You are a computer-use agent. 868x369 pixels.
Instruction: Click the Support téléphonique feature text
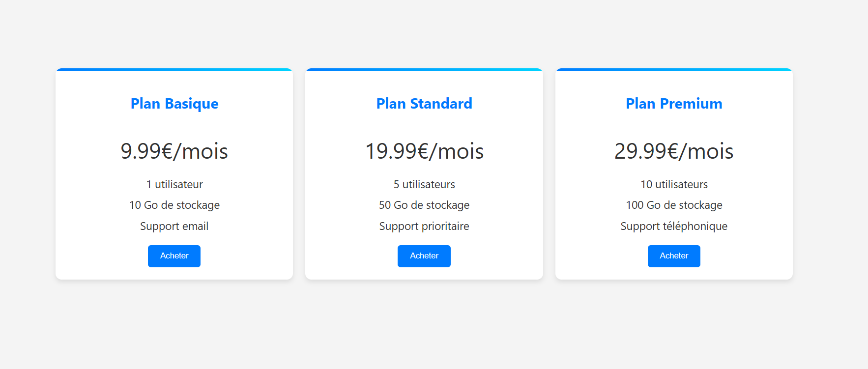674,226
